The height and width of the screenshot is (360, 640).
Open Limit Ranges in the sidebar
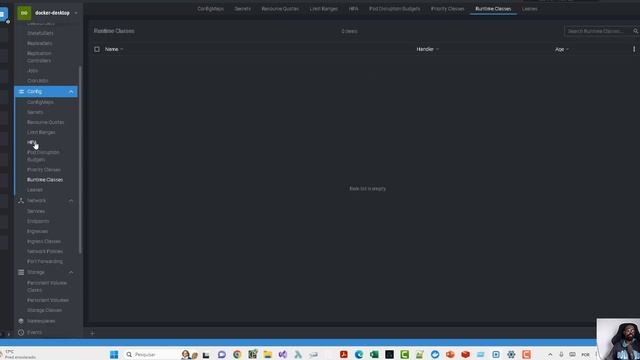41,132
